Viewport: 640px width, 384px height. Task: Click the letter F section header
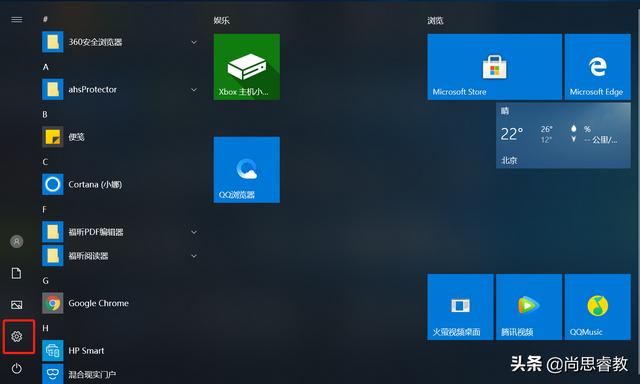pos(44,209)
